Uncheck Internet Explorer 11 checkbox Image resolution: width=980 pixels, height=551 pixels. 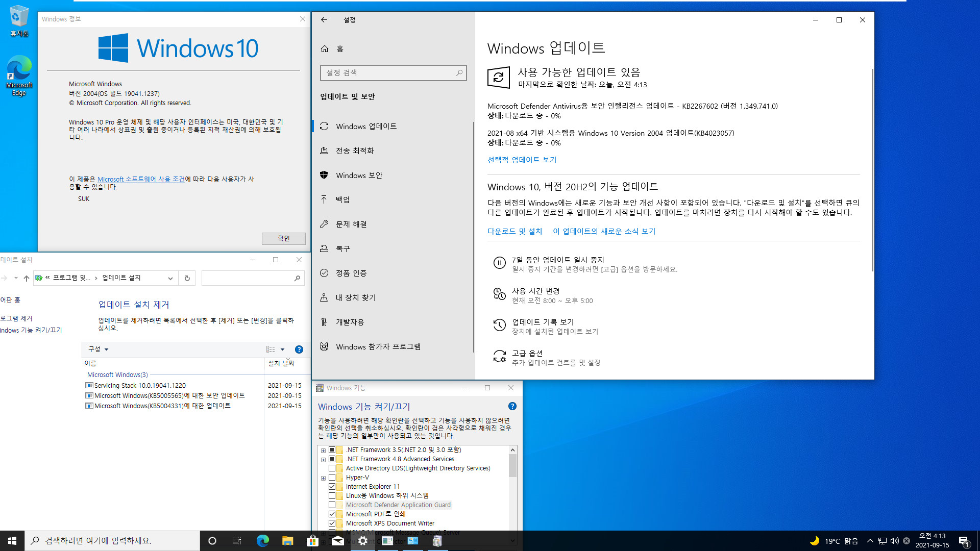coord(332,487)
